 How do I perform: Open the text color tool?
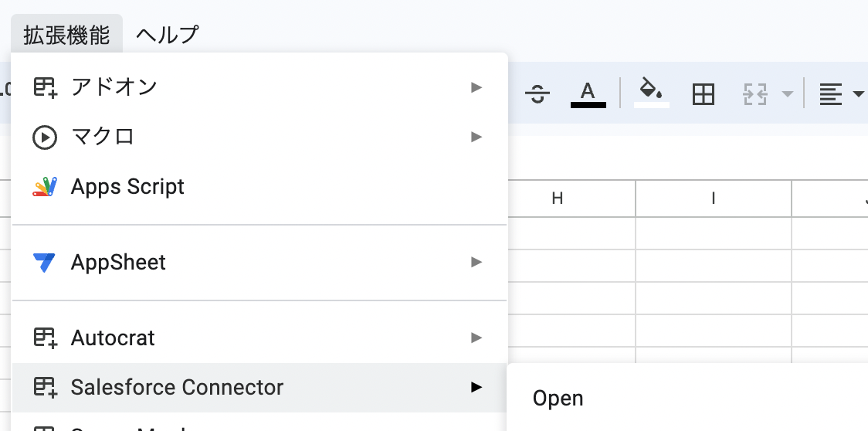coord(588,92)
